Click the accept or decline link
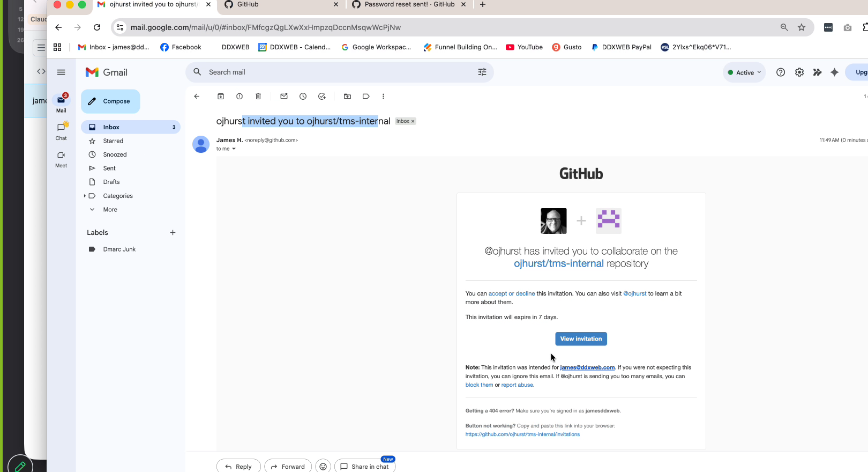This screenshot has width=868, height=472. point(512,293)
